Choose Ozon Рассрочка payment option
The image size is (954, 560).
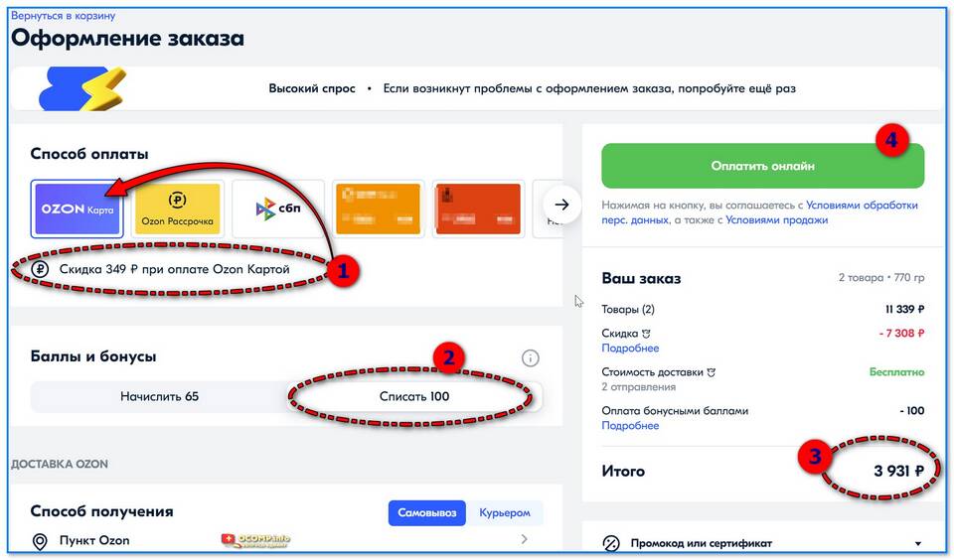click(x=179, y=210)
